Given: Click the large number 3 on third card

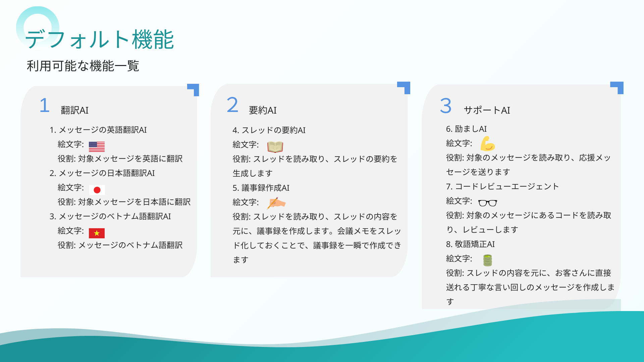Looking at the screenshot, I should [446, 106].
